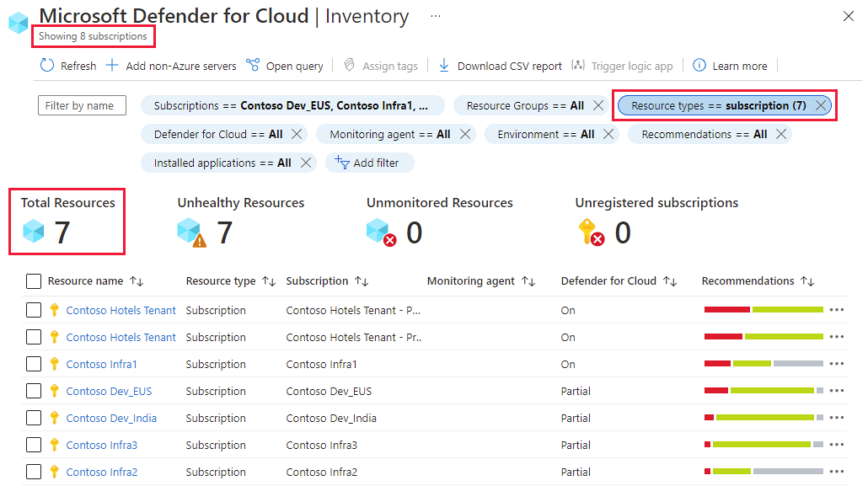Viewport: 868px width, 502px height.
Task: Click the Add filter button
Action: click(369, 163)
